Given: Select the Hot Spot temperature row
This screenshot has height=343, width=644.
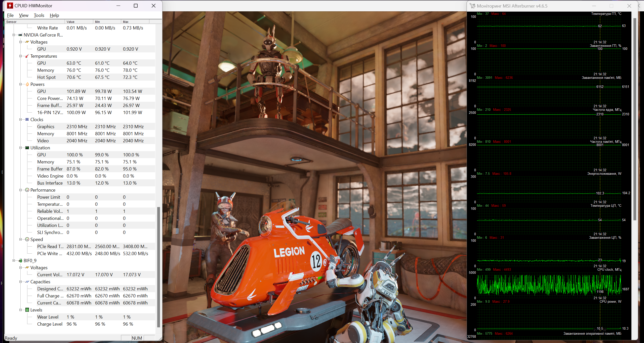Looking at the screenshot, I should [46, 77].
